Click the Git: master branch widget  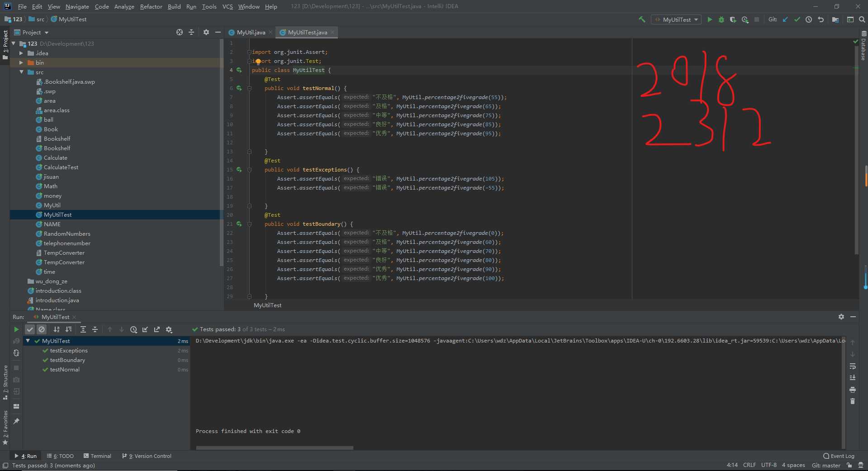tap(826, 465)
